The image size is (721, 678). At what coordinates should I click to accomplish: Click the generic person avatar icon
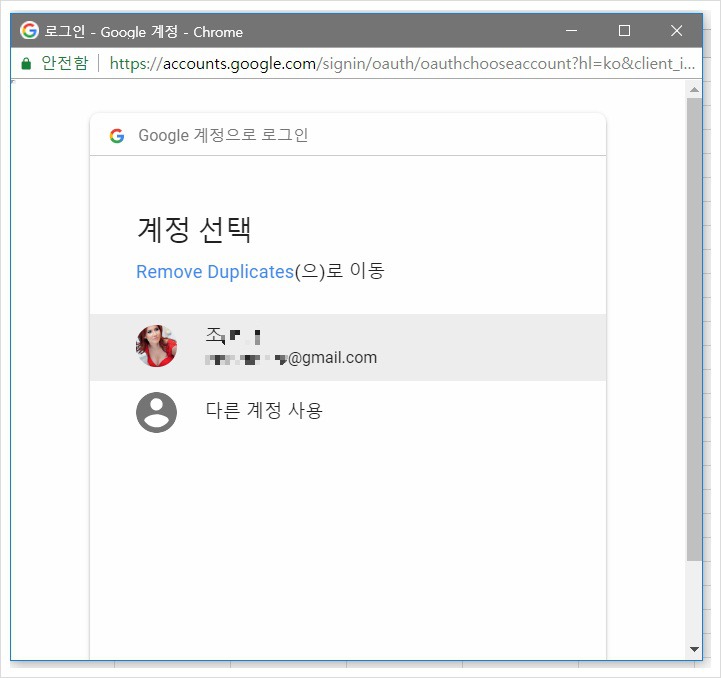156,412
